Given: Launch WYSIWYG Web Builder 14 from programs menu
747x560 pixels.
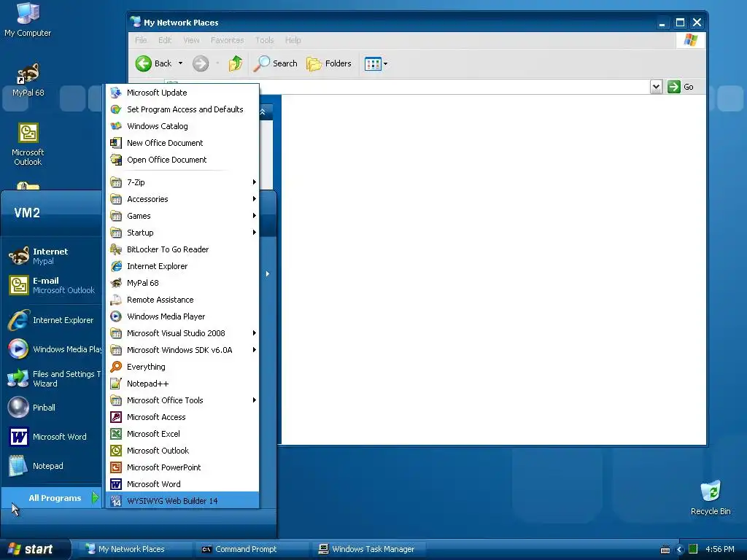Looking at the screenshot, I should click(x=182, y=500).
